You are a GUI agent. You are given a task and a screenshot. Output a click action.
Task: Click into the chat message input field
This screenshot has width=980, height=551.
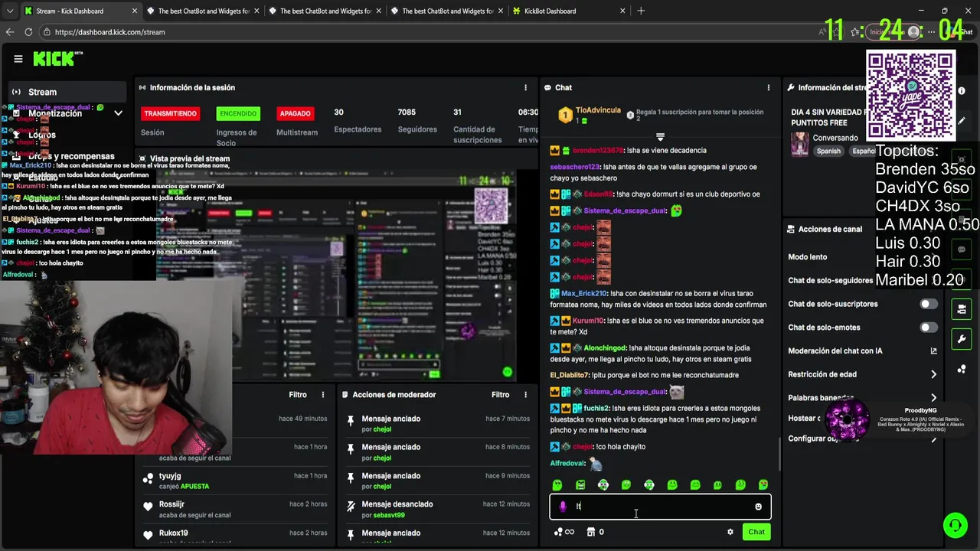pyautogui.click(x=660, y=507)
